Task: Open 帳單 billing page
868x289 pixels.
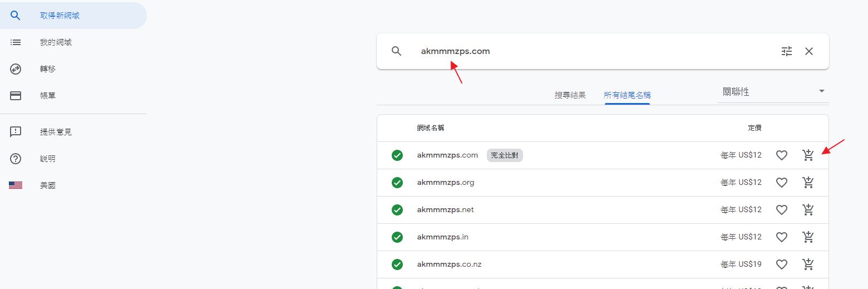Action: coord(48,96)
